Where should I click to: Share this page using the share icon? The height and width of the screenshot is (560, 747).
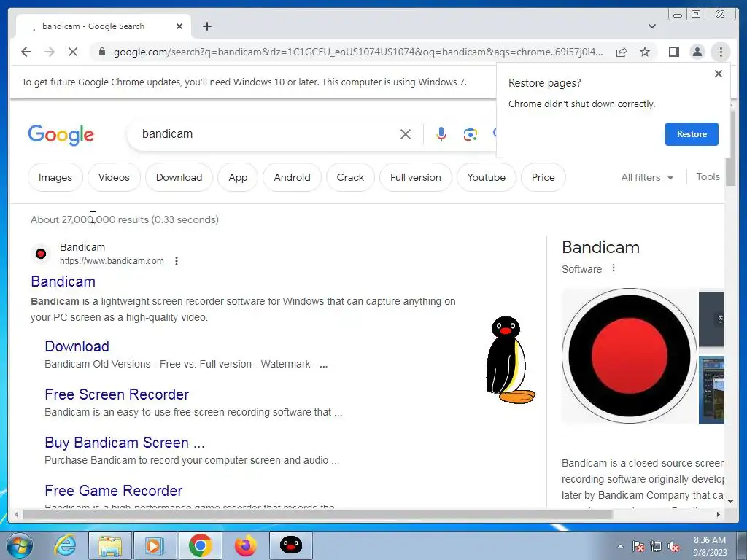(622, 52)
